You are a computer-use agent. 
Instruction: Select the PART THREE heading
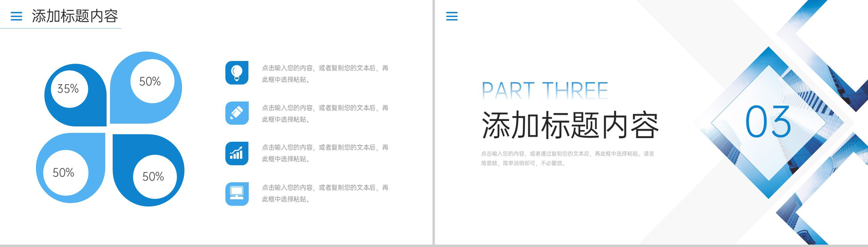[545, 90]
